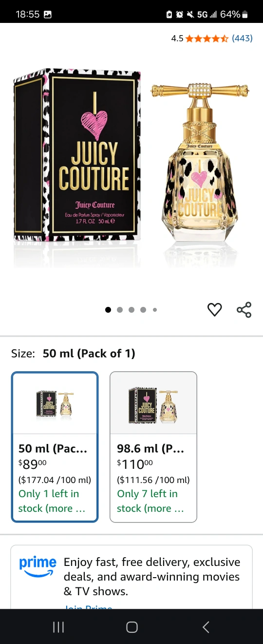263x644 pixels.
Task: Tap the prime logo in banner
Action: [38, 566]
